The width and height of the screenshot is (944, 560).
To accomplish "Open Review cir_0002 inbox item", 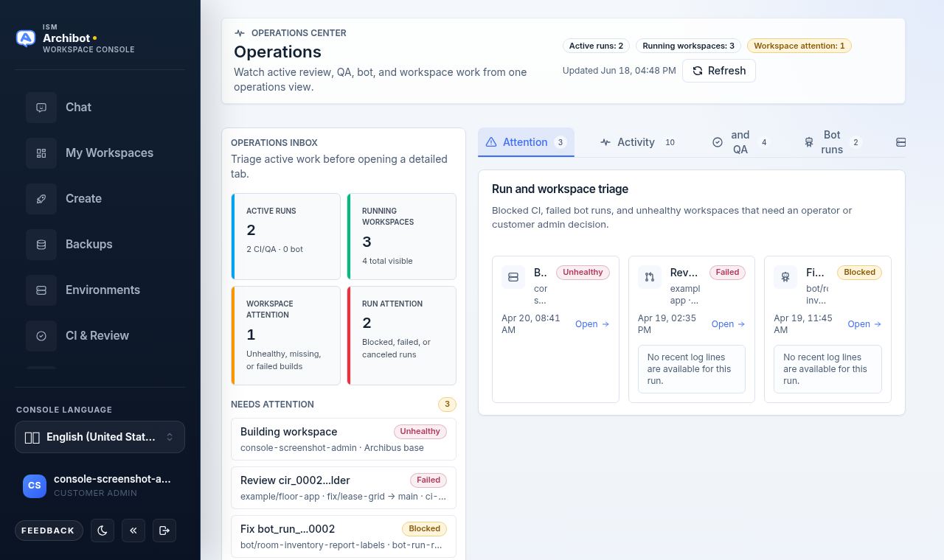I will 344,488.
